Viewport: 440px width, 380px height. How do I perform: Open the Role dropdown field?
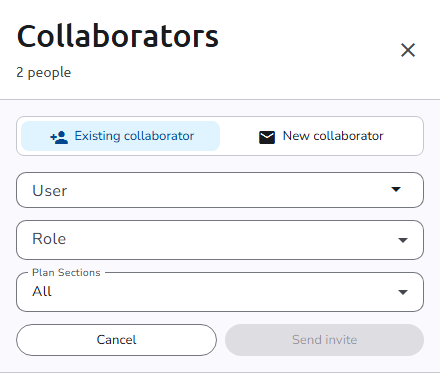[x=220, y=240]
